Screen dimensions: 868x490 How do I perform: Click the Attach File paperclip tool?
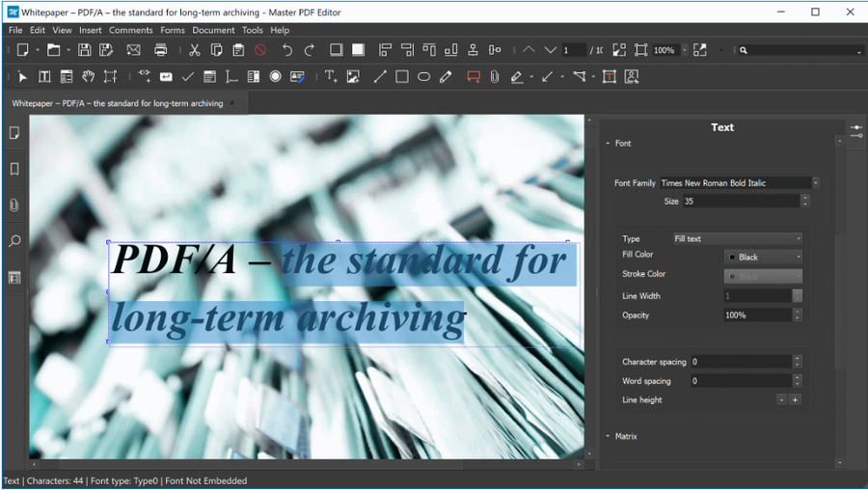[495, 77]
